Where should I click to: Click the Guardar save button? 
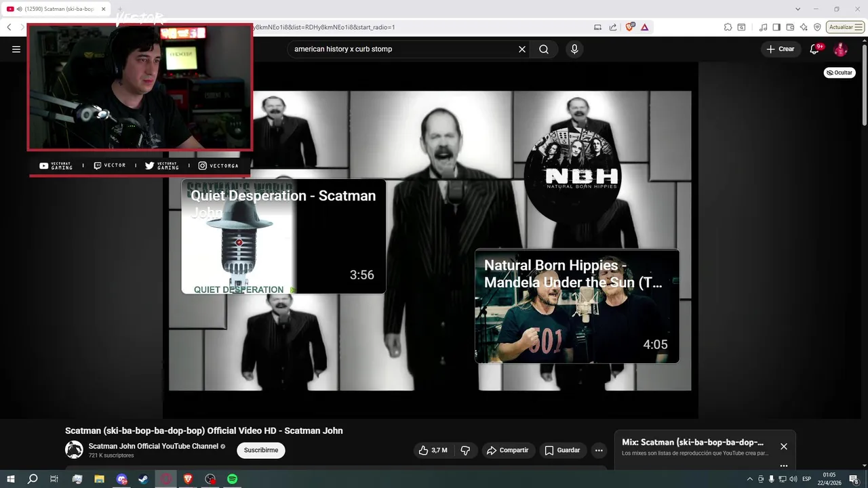pos(562,450)
